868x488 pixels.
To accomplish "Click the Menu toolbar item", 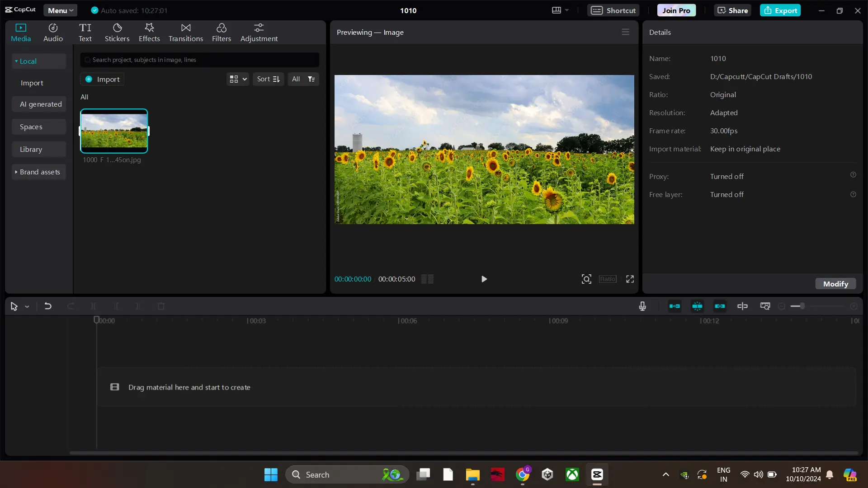I will (60, 10).
